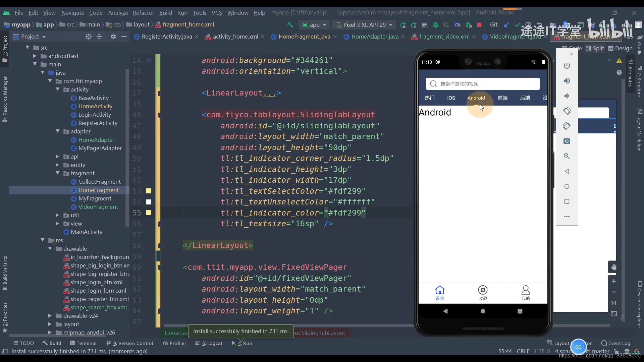The height and width of the screenshot is (362, 644).
Task: Open the Event Log
Action: click(x=616, y=343)
